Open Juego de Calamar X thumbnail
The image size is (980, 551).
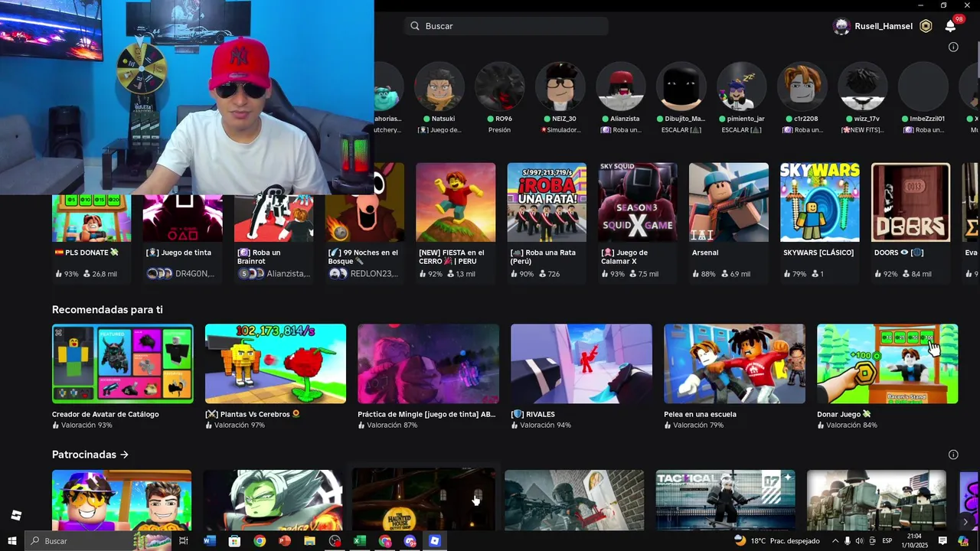click(638, 202)
